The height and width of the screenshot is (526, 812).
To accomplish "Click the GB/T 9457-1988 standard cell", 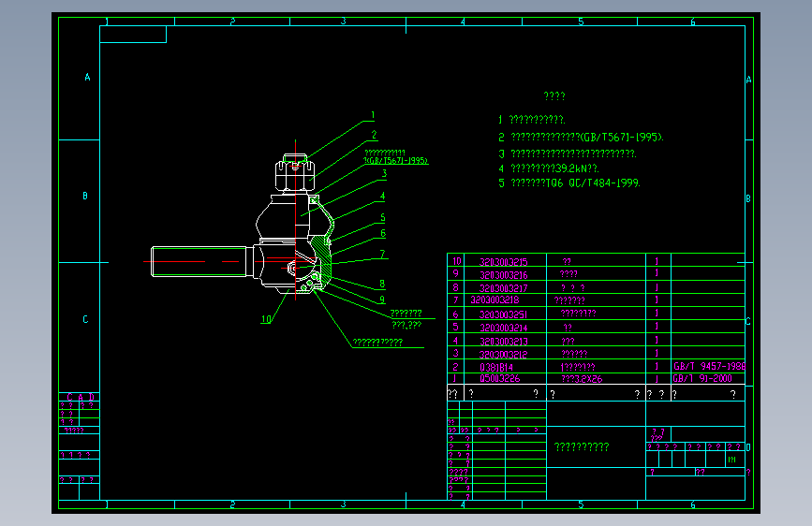I will click(709, 366).
